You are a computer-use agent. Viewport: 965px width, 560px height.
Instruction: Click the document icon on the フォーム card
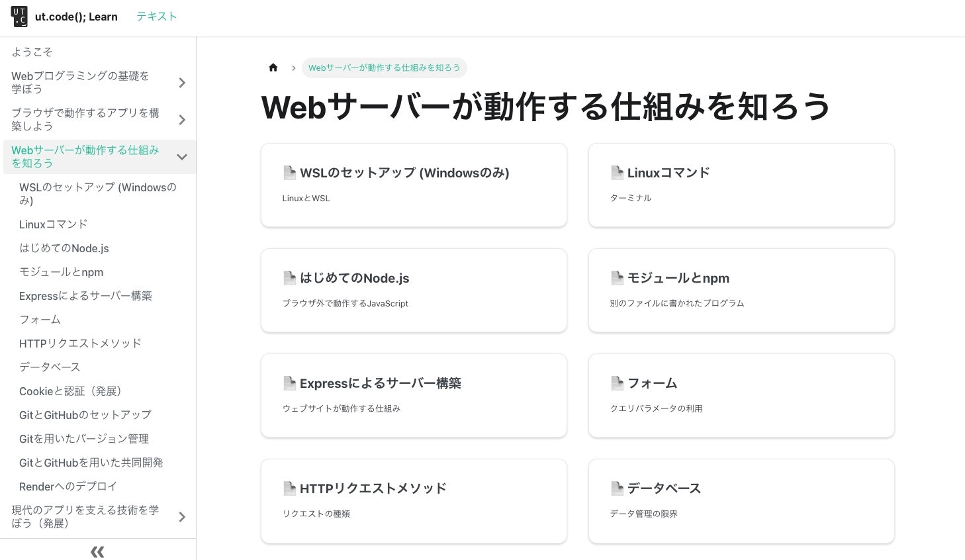[x=618, y=383]
